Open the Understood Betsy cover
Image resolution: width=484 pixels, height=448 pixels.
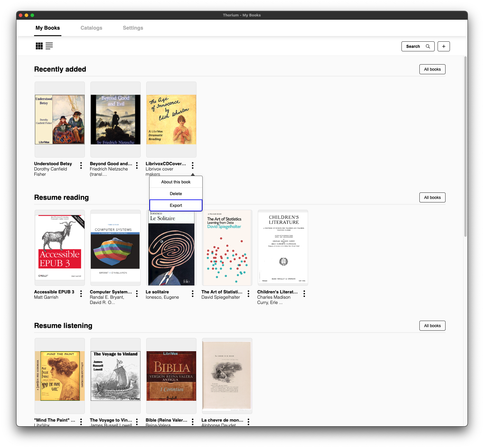60,119
